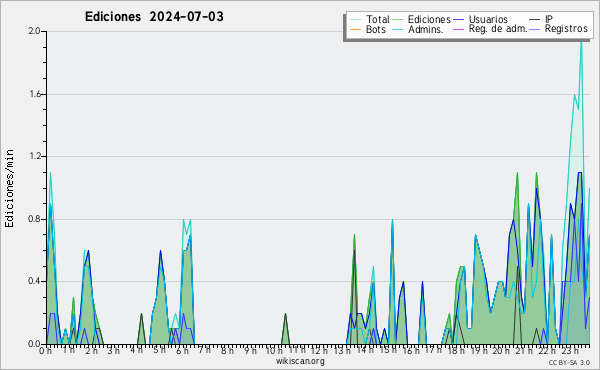The height and width of the screenshot is (370, 600).
Task: Click the '16 h' x-axis label
Action: tap(410, 350)
